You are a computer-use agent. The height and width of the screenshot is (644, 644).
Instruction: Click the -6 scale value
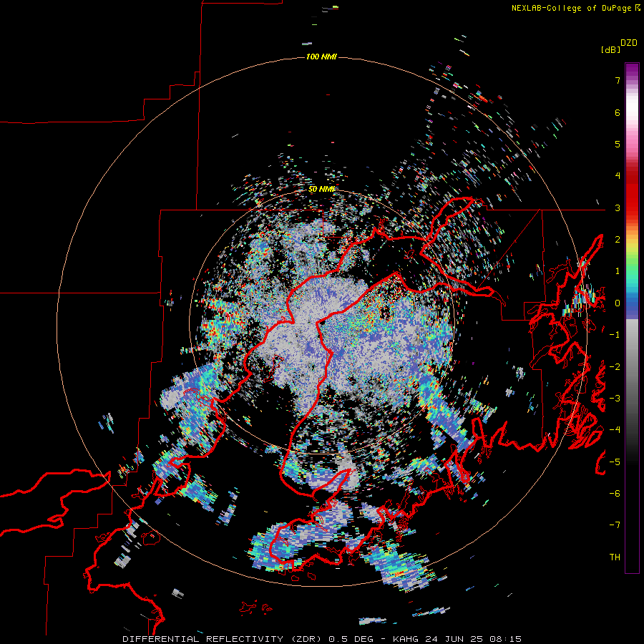(x=615, y=494)
